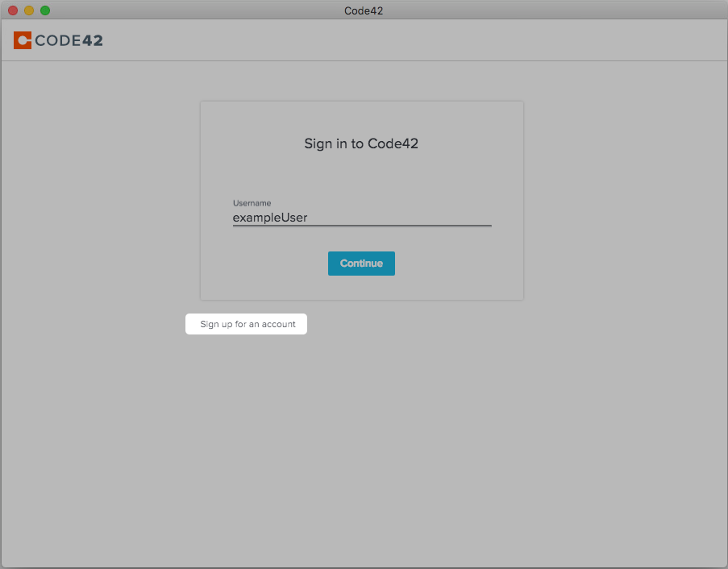
Task: Click the orange Code42 "C" logo icon
Action: [x=22, y=39]
